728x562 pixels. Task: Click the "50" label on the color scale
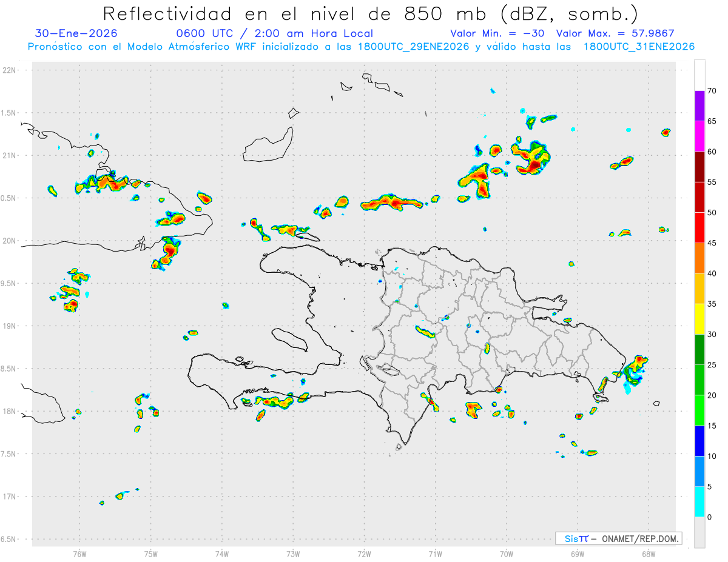tap(712, 213)
